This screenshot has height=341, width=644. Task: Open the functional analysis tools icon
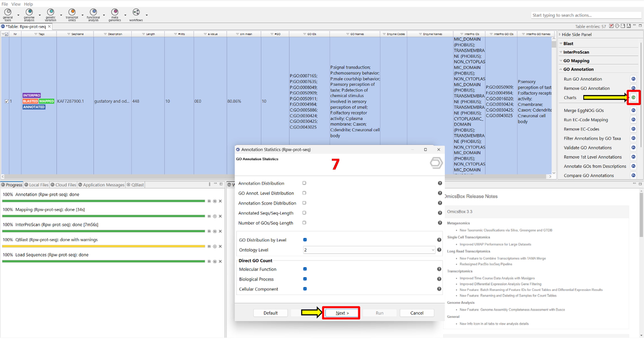click(93, 12)
